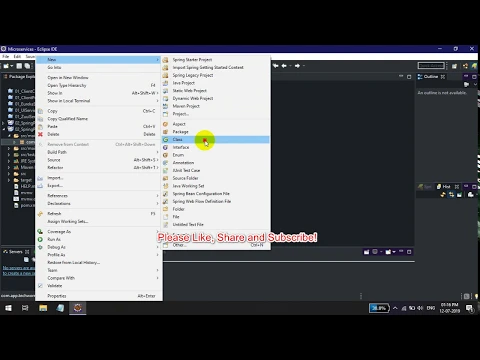Copy the selected package
The image size is (480, 360).
coord(99,111)
